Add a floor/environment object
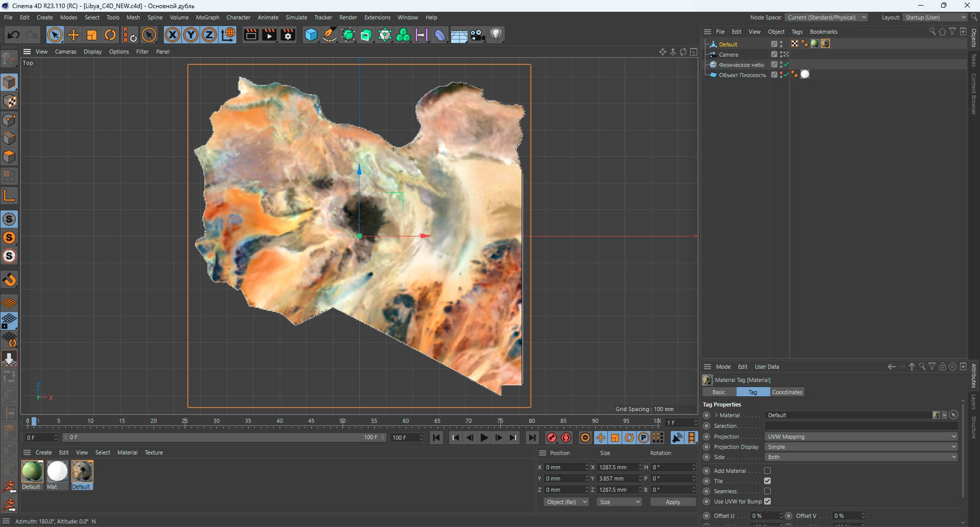The image size is (980, 527). pos(459,35)
